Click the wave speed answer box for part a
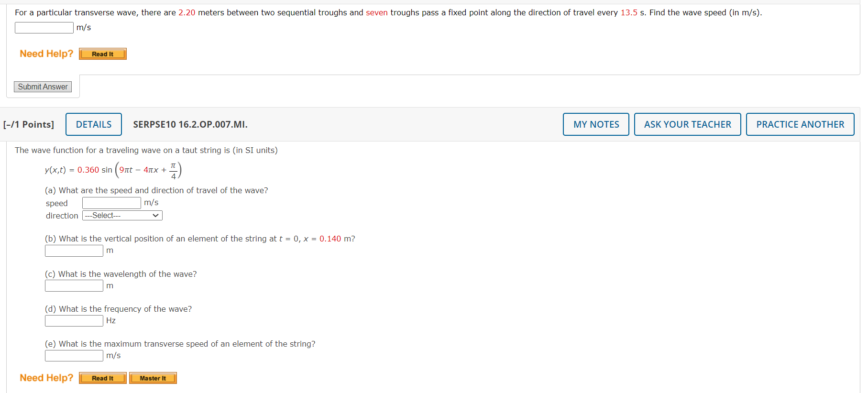Viewport: 868px width, 393px height. click(x=111, y=202)
